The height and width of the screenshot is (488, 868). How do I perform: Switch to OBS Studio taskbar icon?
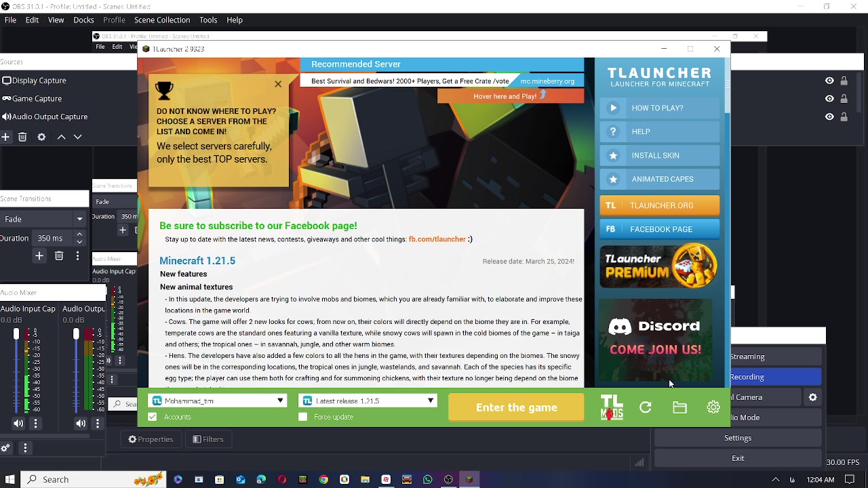click(448, 480)
